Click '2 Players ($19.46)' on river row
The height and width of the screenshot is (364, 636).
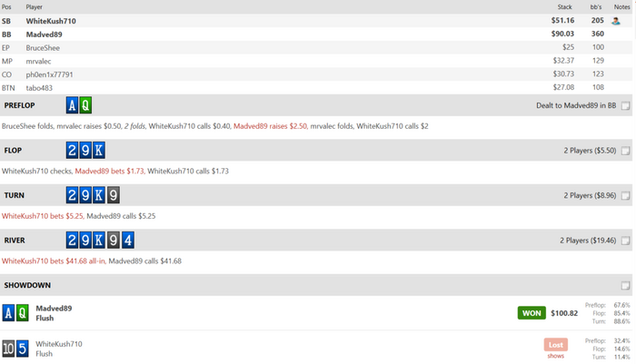click(x=588, y=241)
